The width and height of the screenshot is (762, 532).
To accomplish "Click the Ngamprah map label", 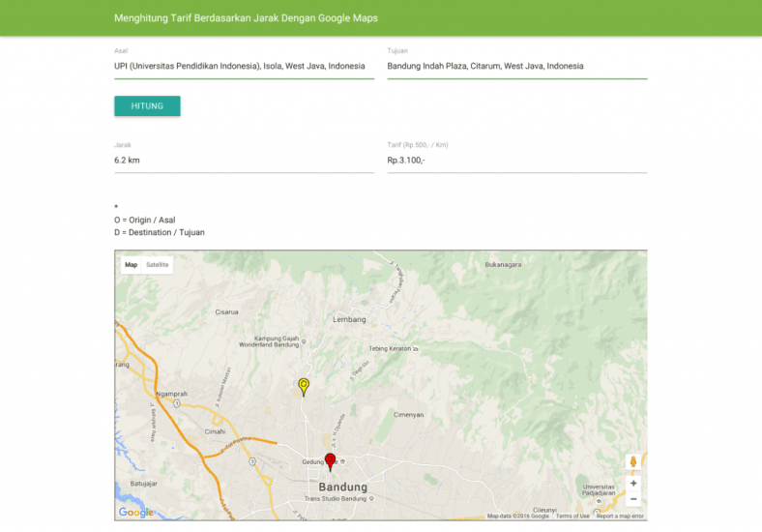I will (171, 394).
